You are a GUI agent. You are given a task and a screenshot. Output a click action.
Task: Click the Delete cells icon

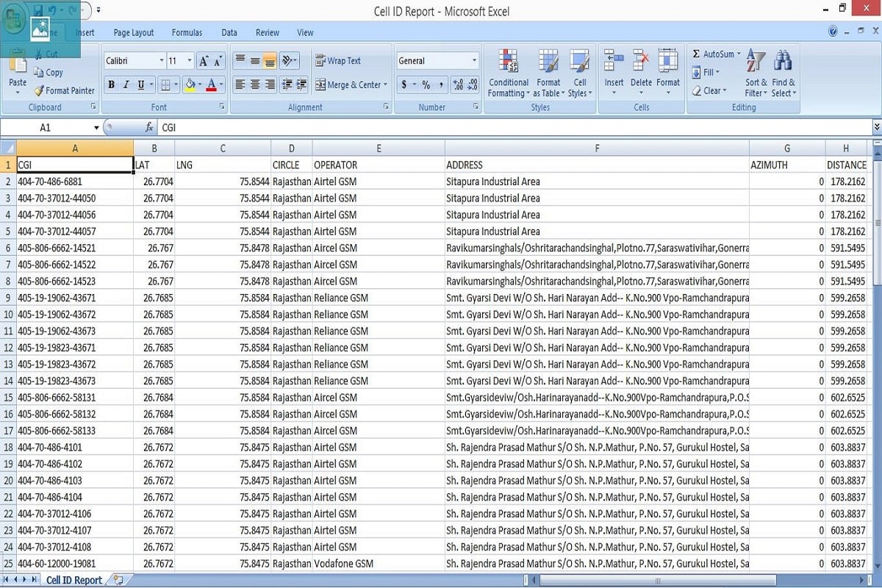641,61
